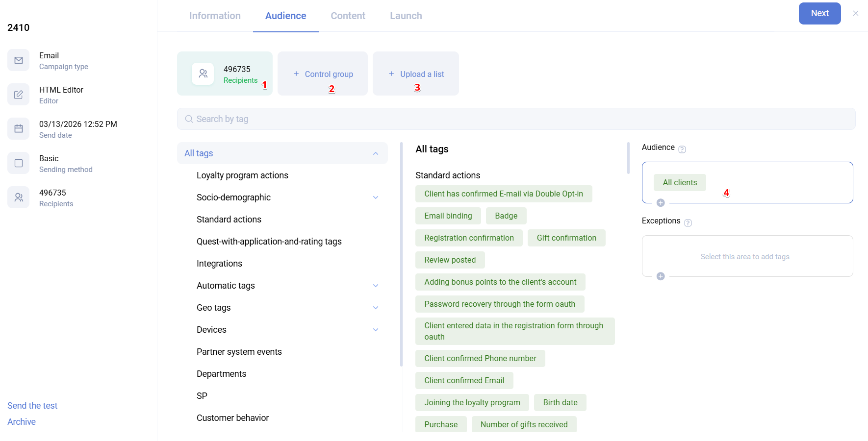Click the Send the test link
Image resolution: width=868 pixels, height=441 pixels.
click(32, 406)
